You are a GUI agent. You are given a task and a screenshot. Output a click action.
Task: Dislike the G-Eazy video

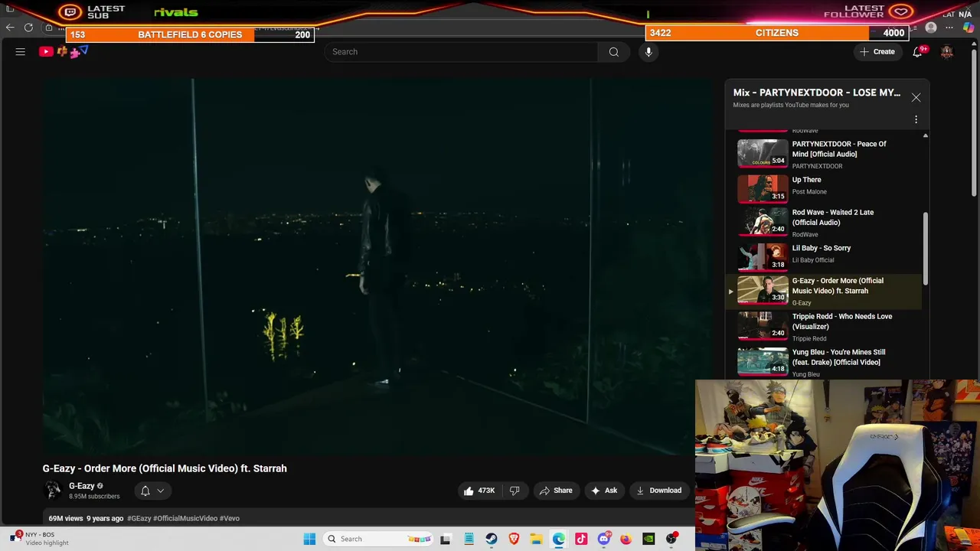514,491
